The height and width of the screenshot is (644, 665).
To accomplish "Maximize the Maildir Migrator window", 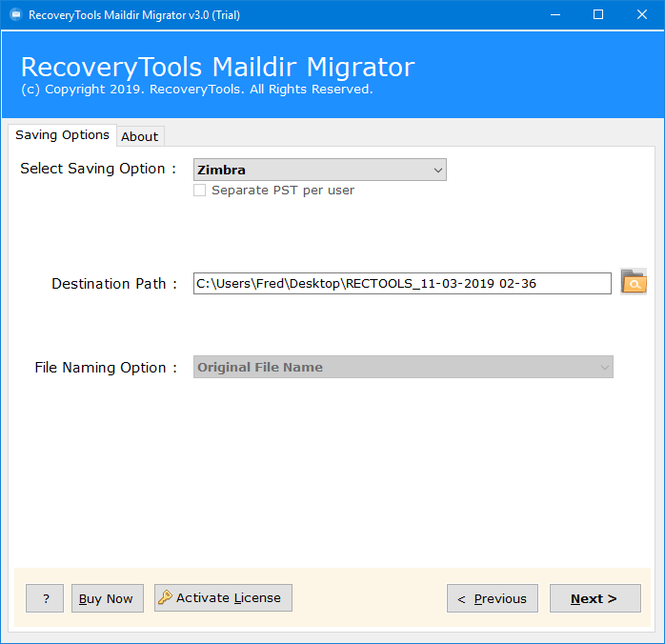I will tap(598, 15).
